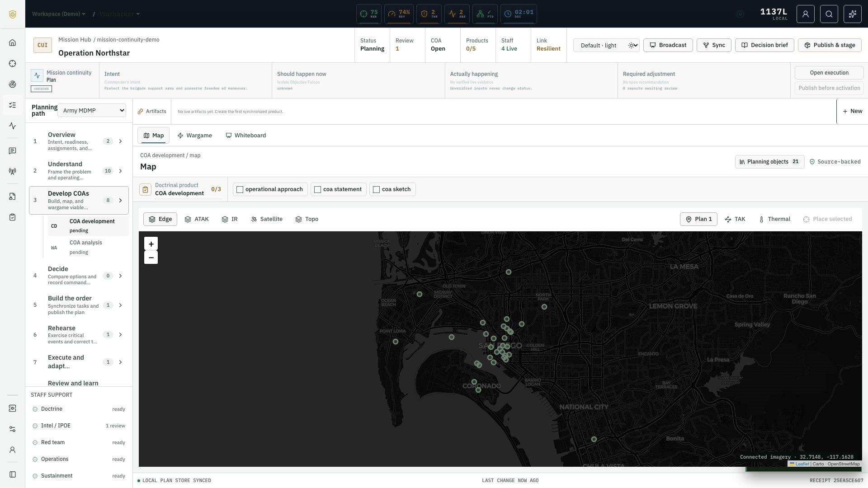Image resolution: width=868 pixels, height=488 pixels.
Task: Click the Mission Hub breadcrumb
Action: tap(75, 40)
